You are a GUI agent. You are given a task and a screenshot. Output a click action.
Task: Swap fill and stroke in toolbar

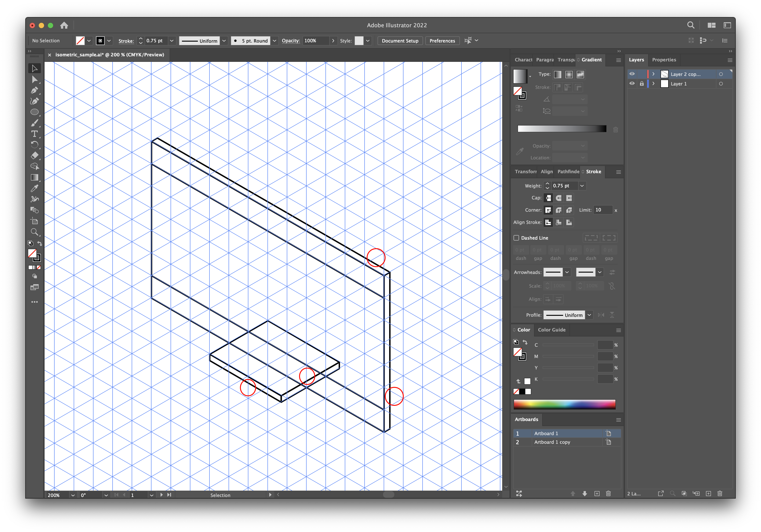click(x=39, y=243)
